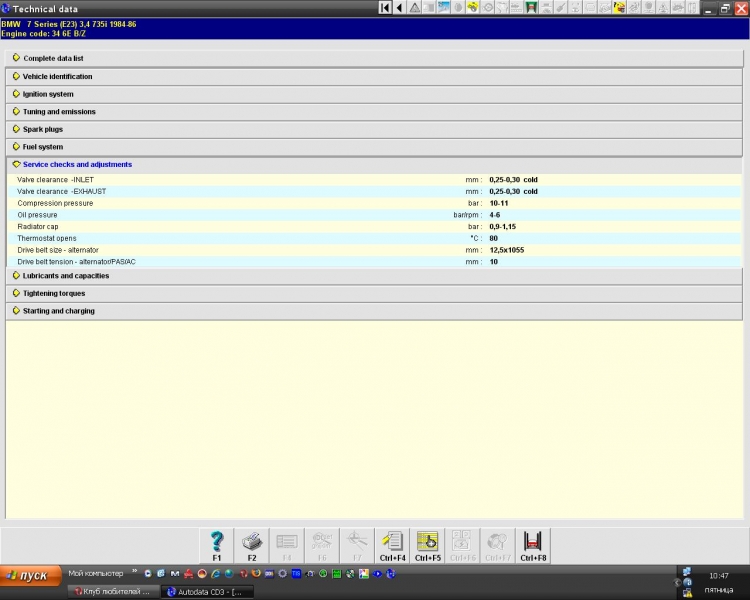Open help with the F1 question mark button
The image size is (750, 600).
217,546
